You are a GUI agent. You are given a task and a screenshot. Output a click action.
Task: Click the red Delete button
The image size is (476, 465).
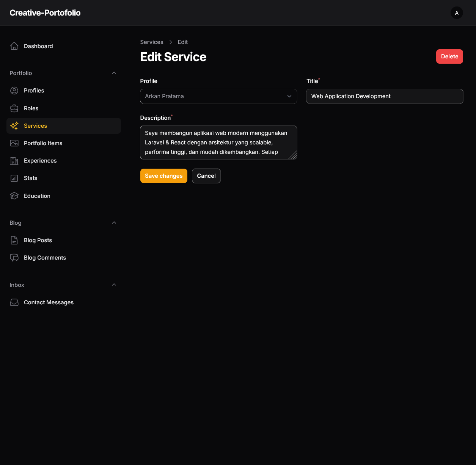449,56
